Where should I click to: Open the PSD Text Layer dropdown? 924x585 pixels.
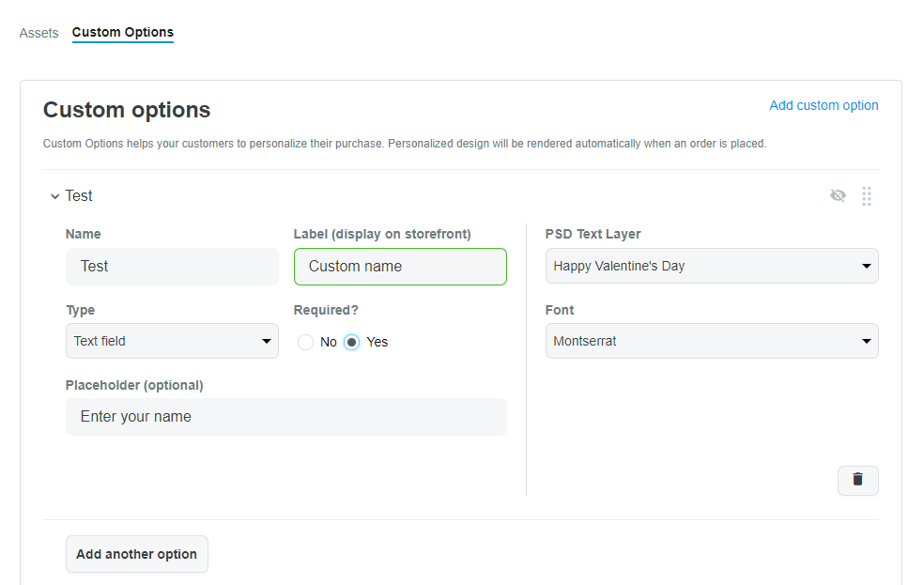click(712, 266)
